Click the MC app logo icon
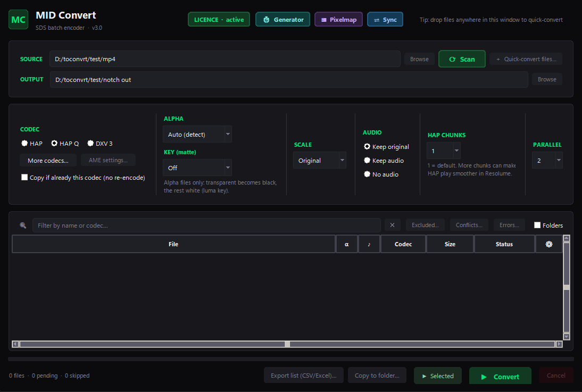The image size is (582, 392). [x=18, y=20]
